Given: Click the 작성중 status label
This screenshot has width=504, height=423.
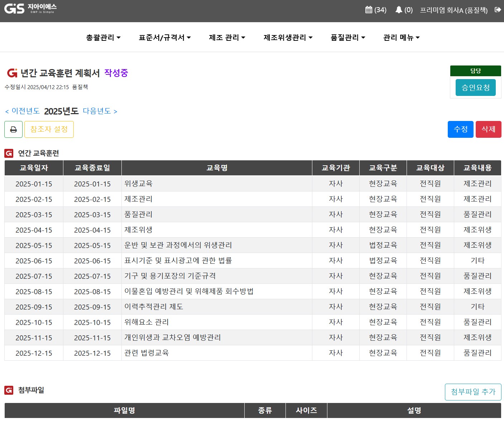Looking at the screenshot, I should (116, 73).
